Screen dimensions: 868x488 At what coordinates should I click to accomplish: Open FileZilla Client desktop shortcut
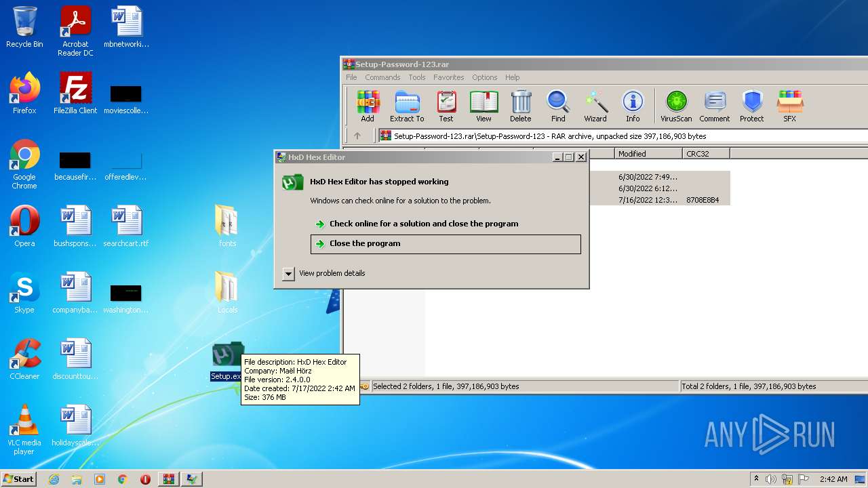click(75, 94)
